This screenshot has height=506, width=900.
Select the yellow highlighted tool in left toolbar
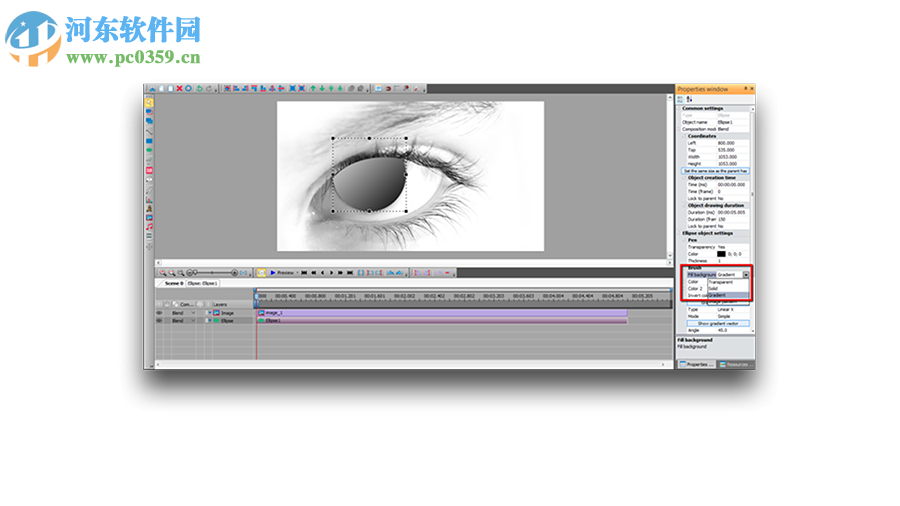149,103
